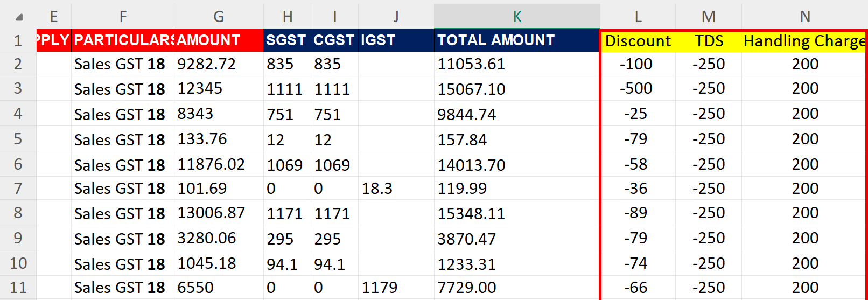
Task: Click the SGST header cell
Action: (x=288, y=40)
